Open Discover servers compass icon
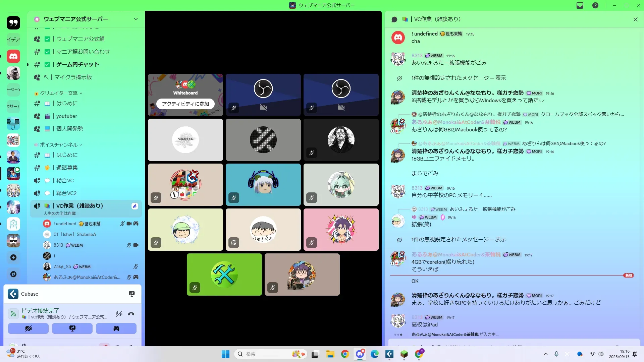The width and height of the screenshot is (644, 362). point(13,274)
